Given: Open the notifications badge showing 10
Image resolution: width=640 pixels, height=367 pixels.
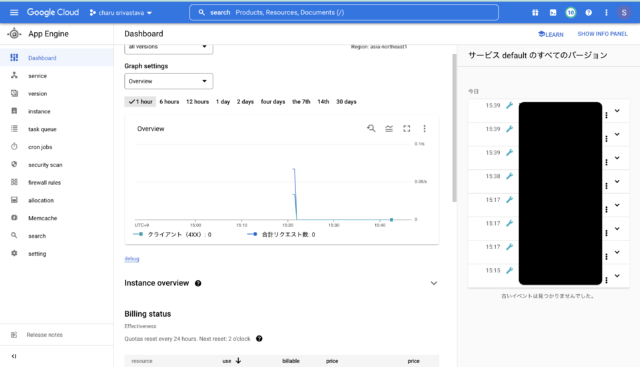Looking at the screenshot, I should point(571,13).
